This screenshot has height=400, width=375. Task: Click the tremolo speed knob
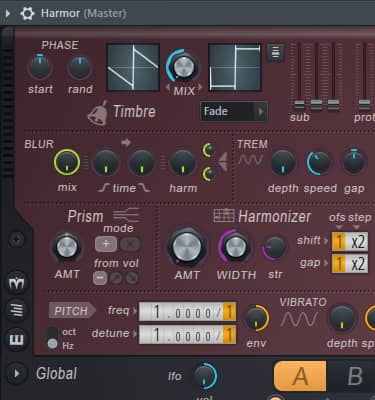click(319, 163)
